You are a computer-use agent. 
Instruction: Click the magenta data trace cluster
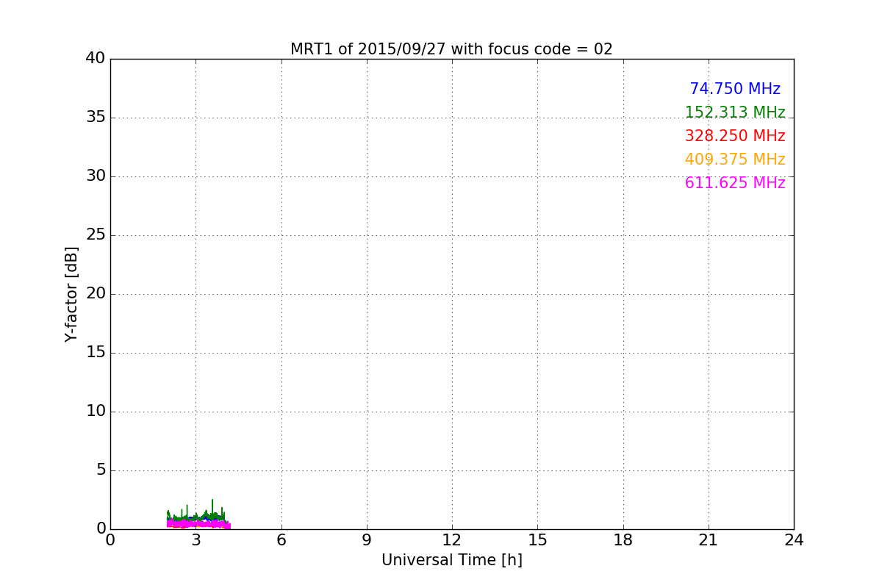click(198, 523)
